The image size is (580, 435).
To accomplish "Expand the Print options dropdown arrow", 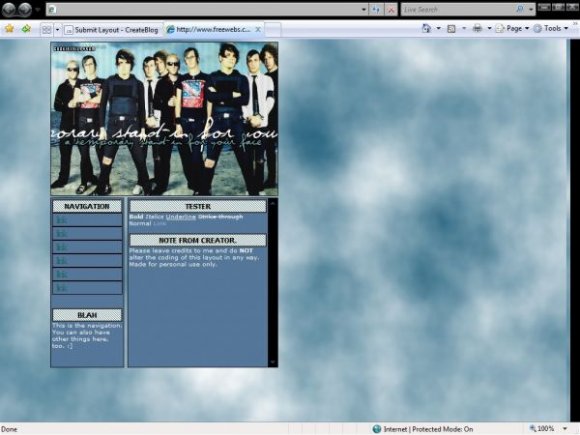I will (x=489, y=28).
